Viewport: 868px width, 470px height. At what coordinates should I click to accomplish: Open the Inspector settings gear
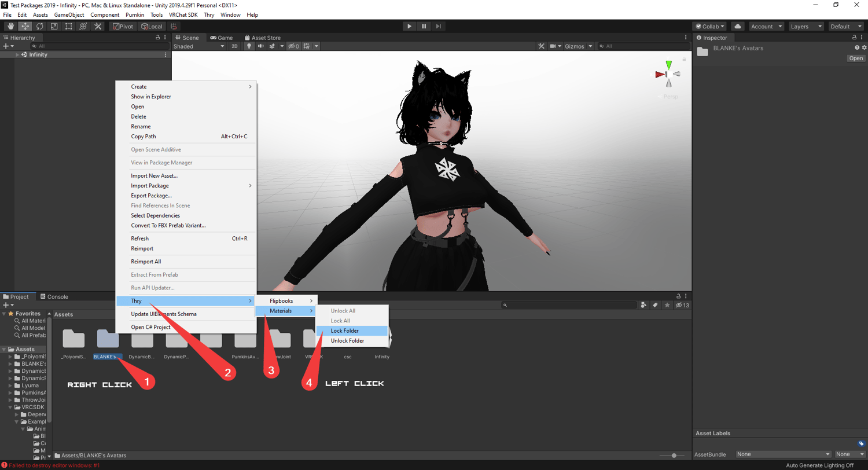pyautogui.click(x=864, y=47)
